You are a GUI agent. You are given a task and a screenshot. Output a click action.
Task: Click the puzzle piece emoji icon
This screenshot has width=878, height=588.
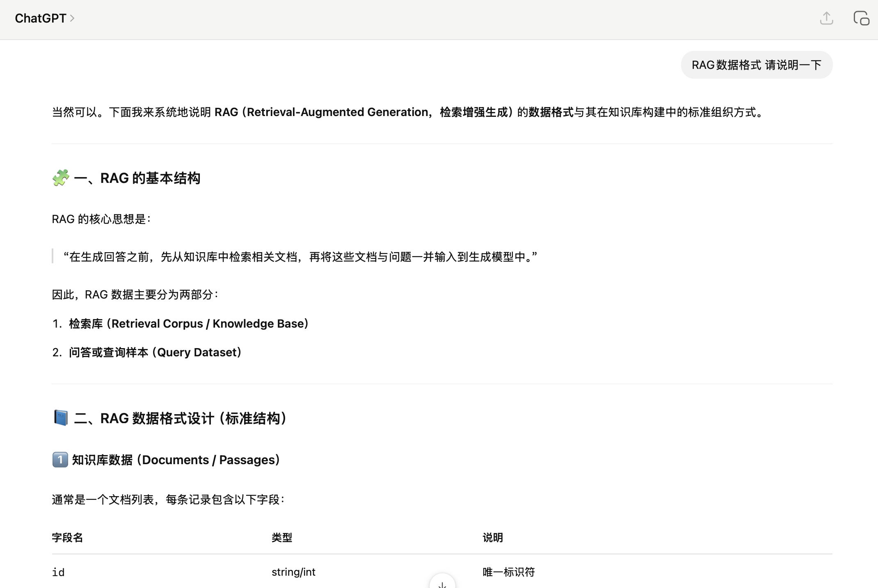[61, 178]
